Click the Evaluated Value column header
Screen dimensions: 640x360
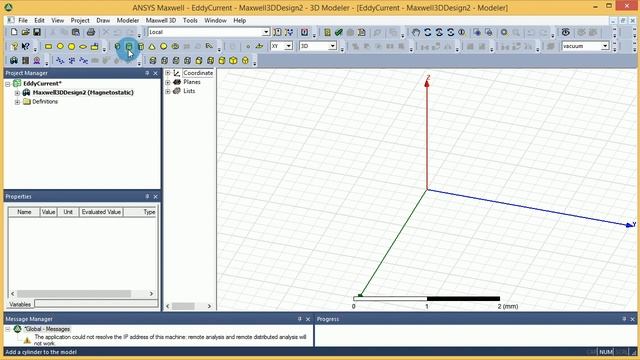coord(101,212)
